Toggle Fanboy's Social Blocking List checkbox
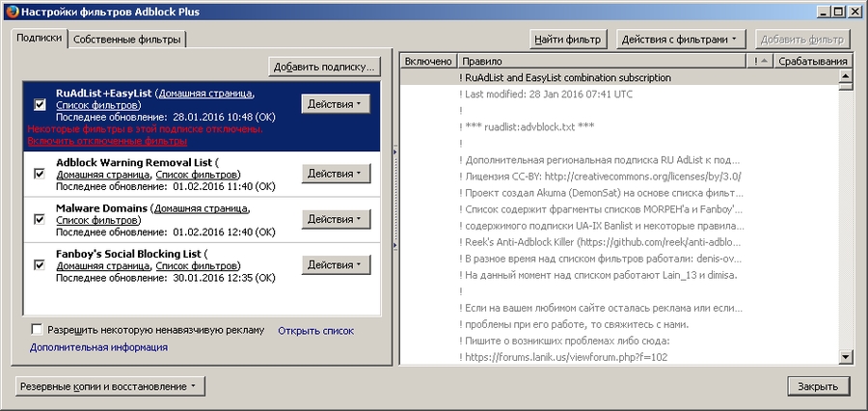 point(40,264)
